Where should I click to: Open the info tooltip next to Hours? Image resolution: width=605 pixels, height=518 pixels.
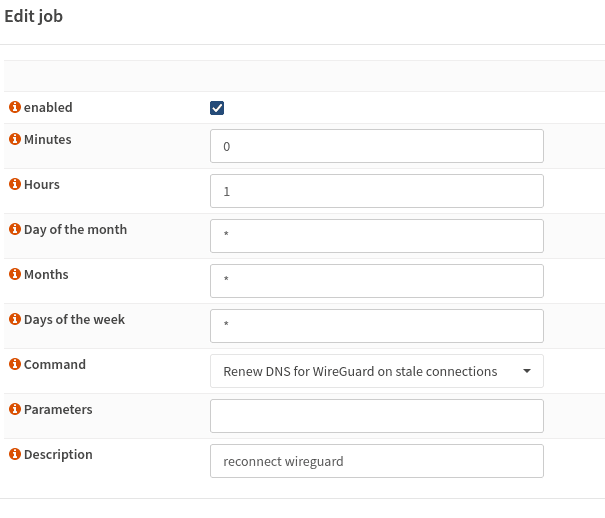coord(15,184)
